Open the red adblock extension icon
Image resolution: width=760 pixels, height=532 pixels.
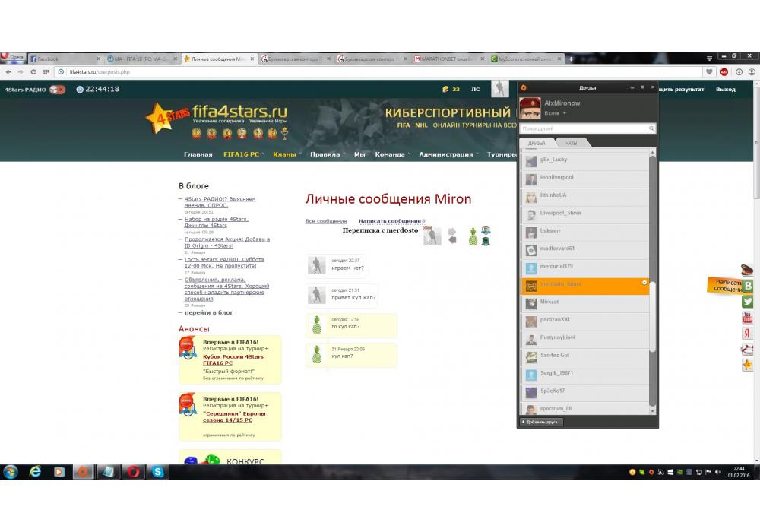724,71
